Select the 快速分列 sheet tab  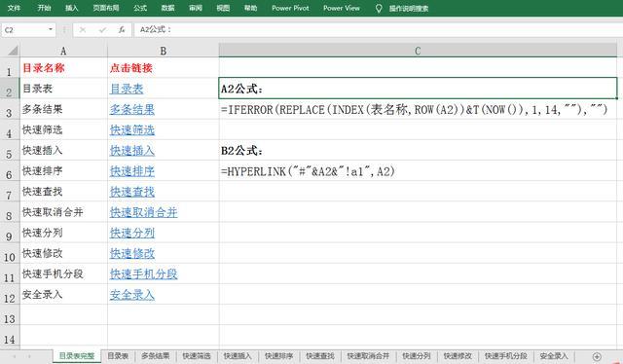tap(416, 356)
